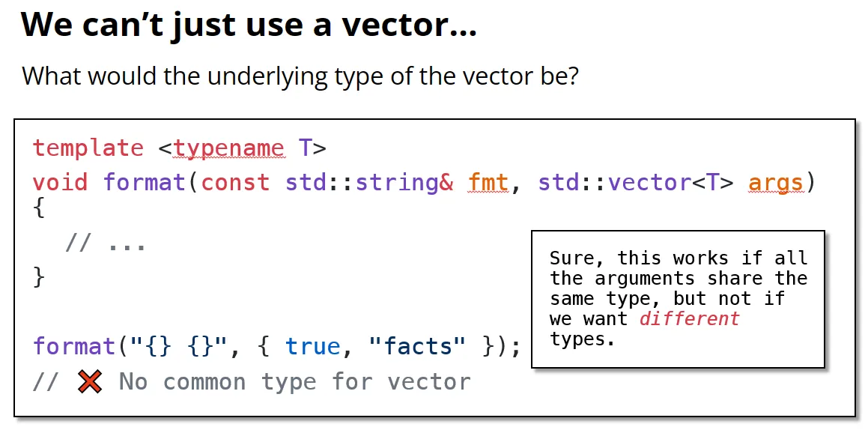Click the subtitle about underlying vector type

(300, 76)
